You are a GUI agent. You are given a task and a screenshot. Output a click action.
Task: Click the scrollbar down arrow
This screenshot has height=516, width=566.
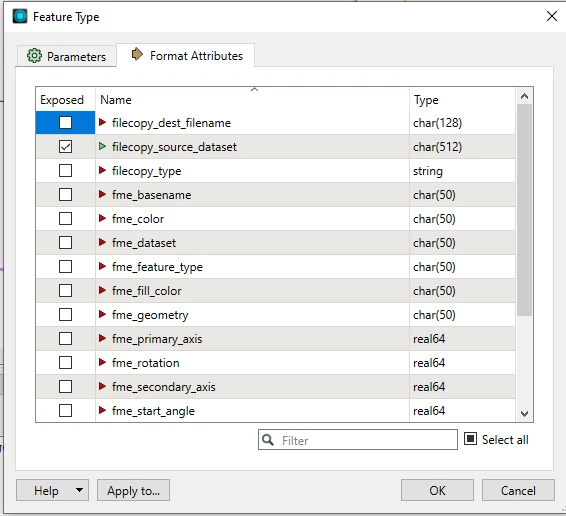pos(524,414)
